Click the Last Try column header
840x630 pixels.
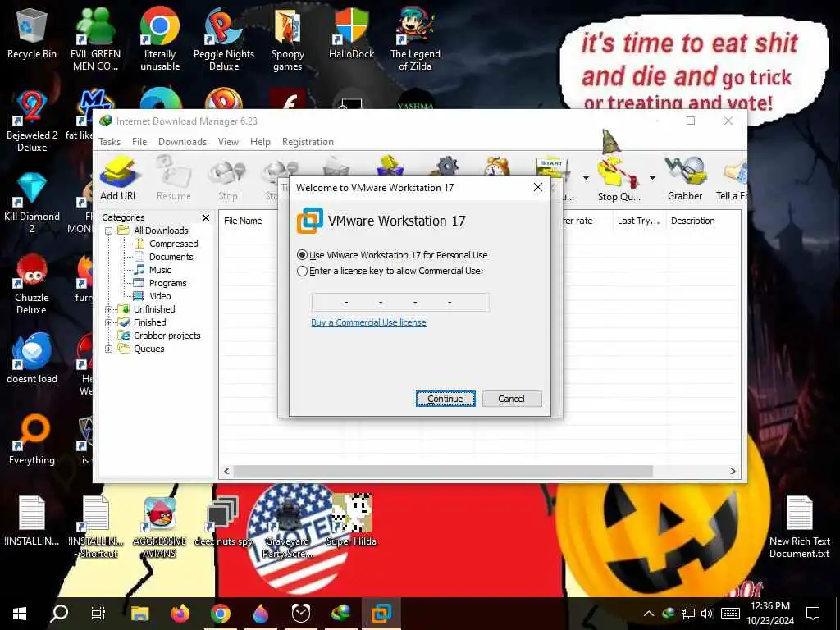638,221
